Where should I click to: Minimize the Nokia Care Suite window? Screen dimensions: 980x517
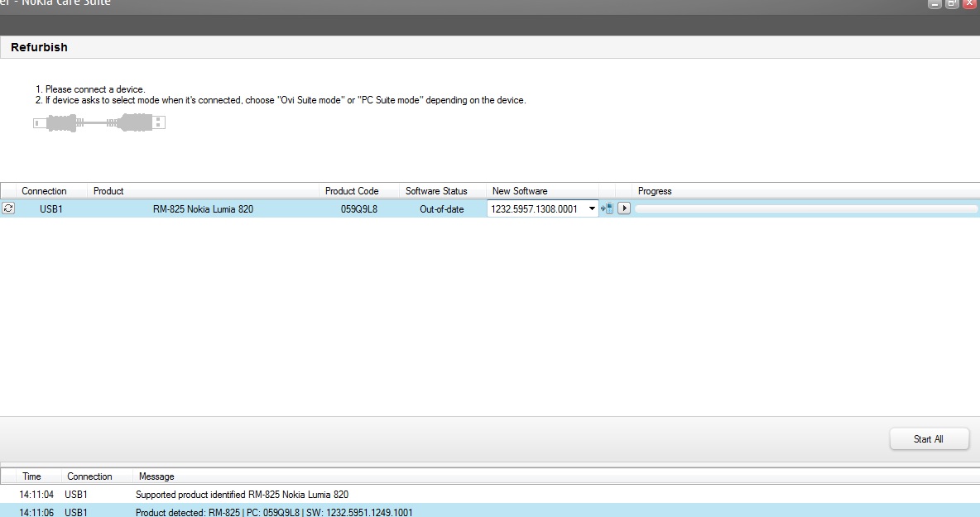(x=934, y=3)
